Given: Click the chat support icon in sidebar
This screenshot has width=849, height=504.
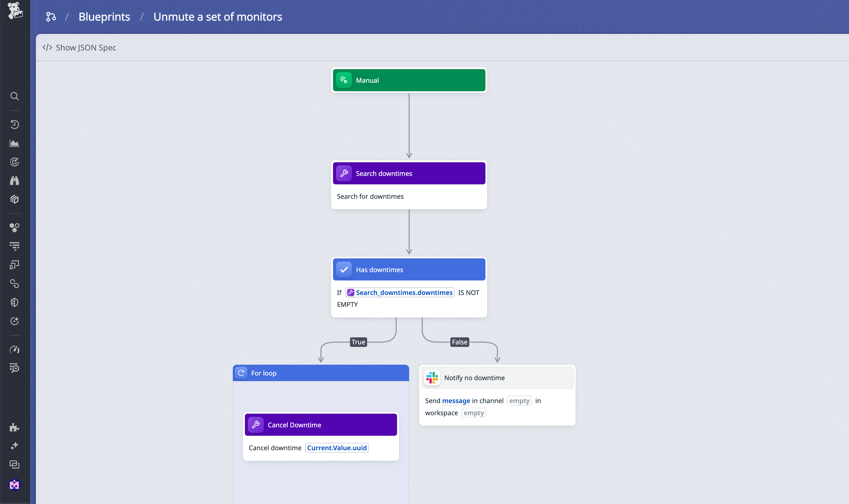Looking at the screenshot, I should 14,464.
